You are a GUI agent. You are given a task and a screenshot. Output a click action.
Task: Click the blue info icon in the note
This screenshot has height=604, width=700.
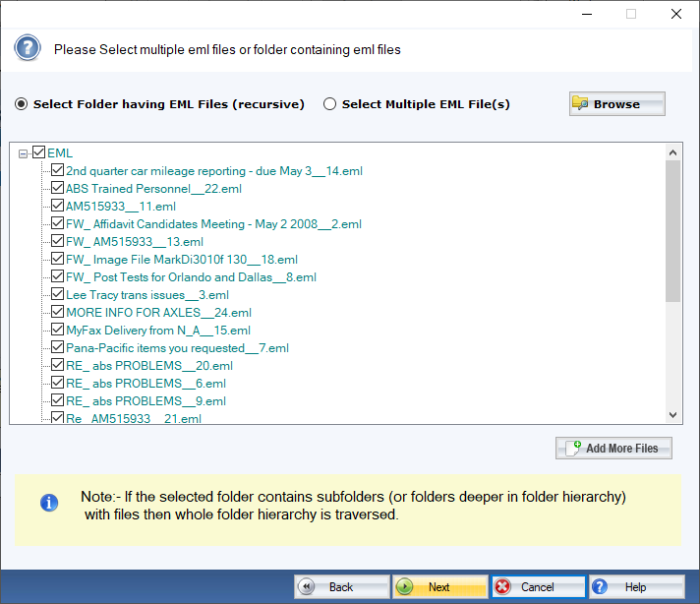(x=49, y=503)
